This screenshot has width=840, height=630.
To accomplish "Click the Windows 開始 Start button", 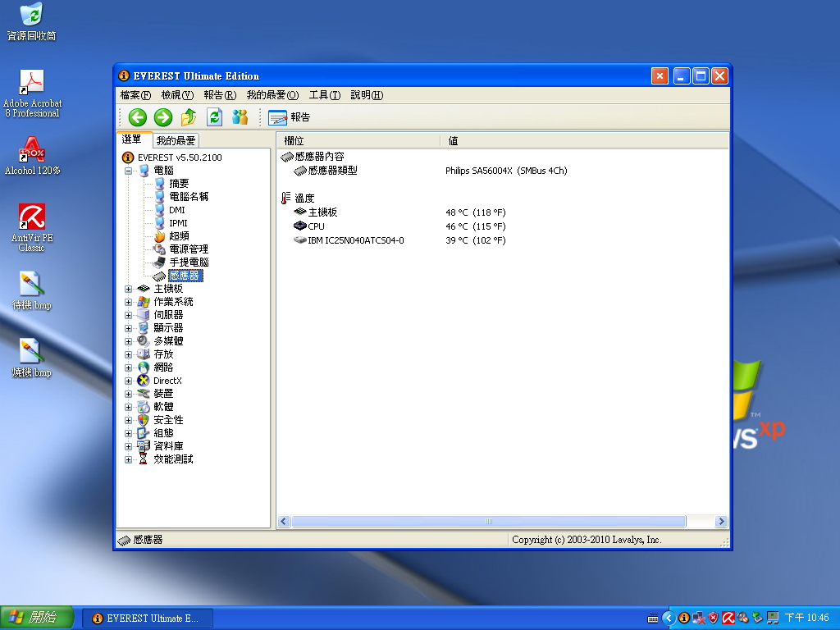I will click(x=37, y=618).
